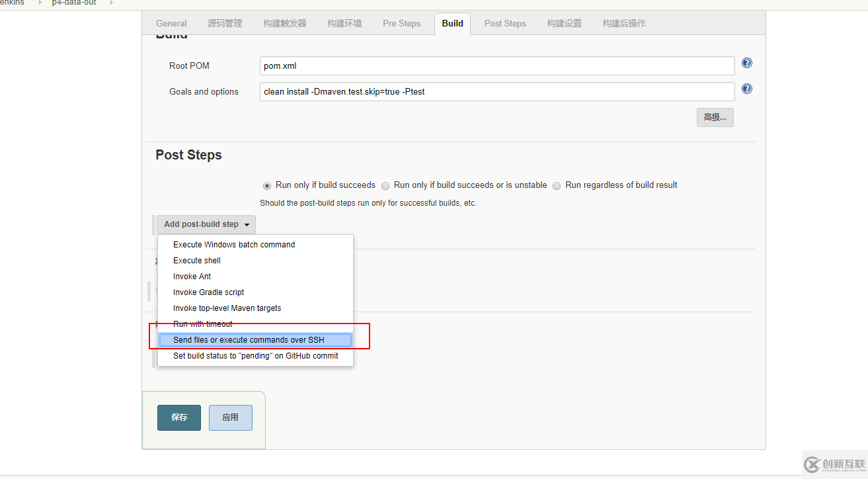Choose 'Run with timeout' menu item

coord(255,324)
